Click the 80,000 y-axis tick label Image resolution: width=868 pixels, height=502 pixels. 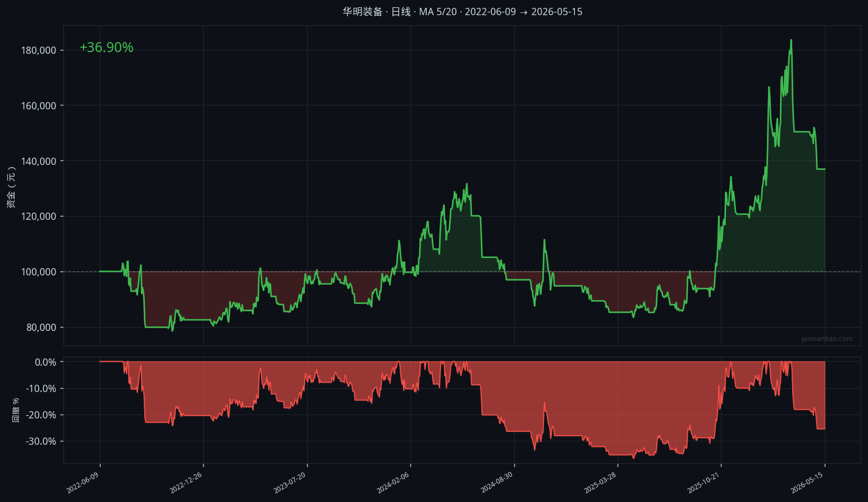tap(42, 328)
